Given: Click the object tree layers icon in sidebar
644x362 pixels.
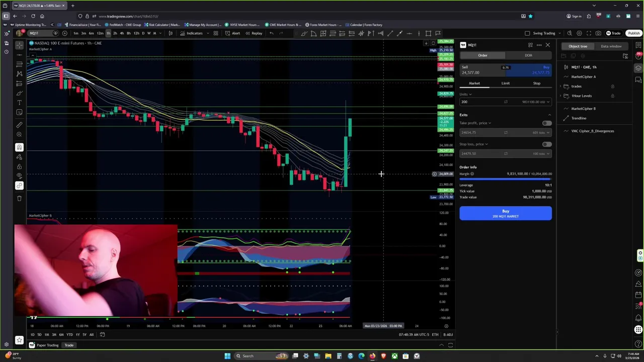Looking at the screenshot, I should click(638, 68).
